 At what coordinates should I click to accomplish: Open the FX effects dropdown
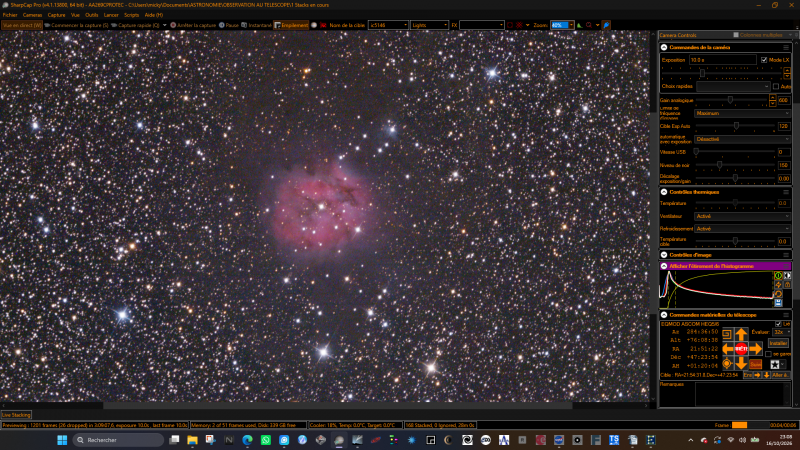pyautogui.click(x=481, y=25)
